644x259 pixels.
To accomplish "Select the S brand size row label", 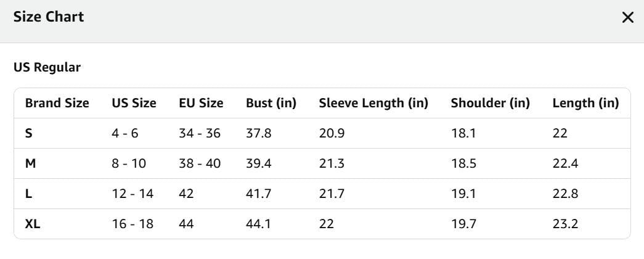I will (29, 133).
